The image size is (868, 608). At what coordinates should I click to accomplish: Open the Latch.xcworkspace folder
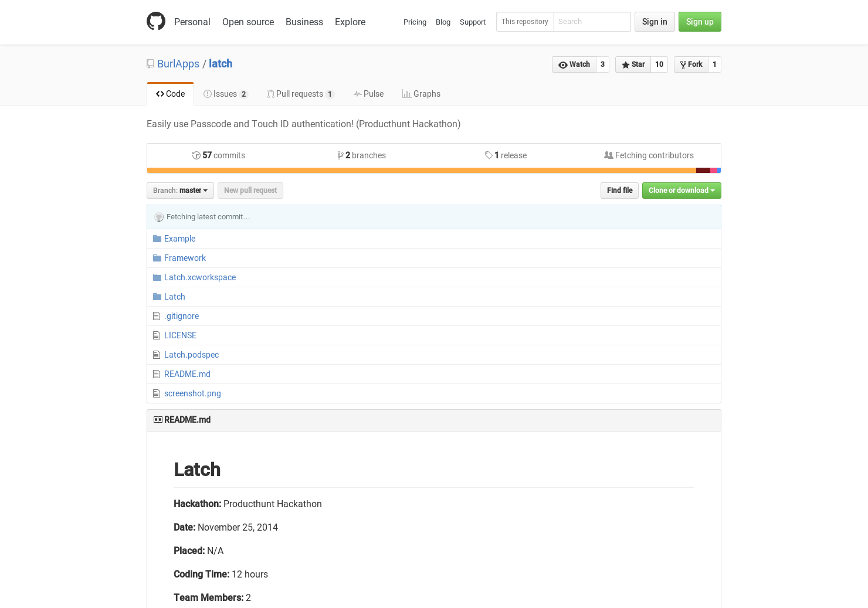point(200,277)
